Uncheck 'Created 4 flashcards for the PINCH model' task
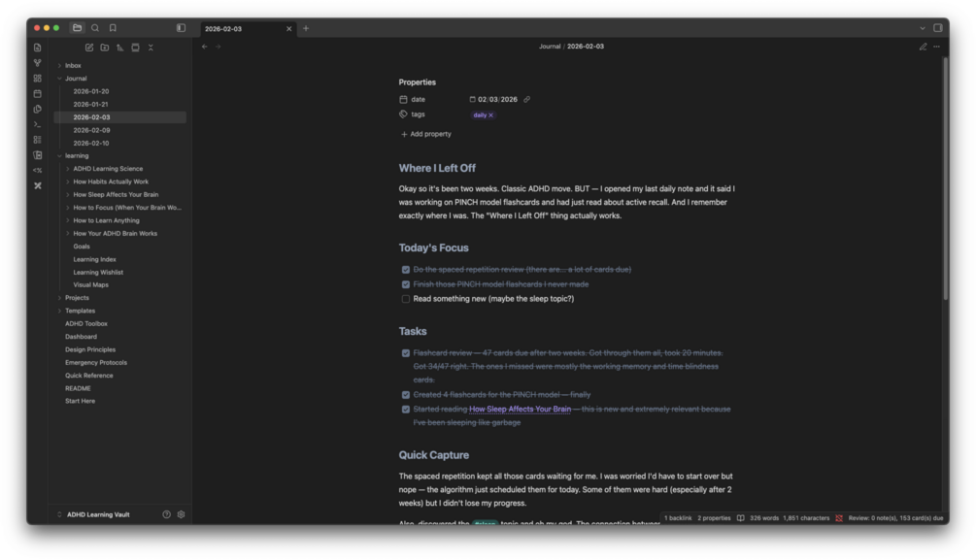This screenshot has width=976, height=560. (x=406, y=394)
